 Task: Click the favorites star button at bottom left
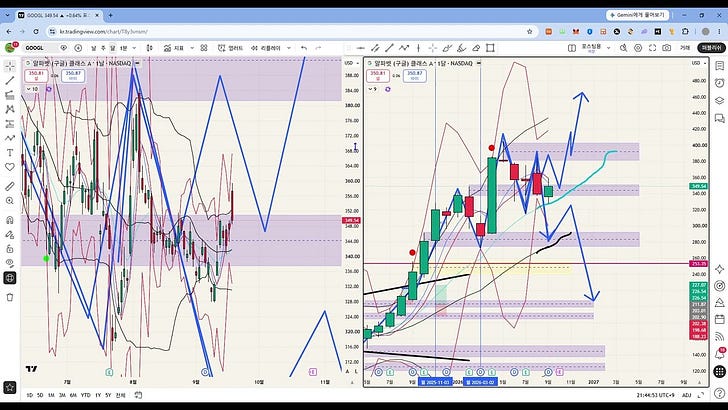pyautogui.click(x=10, y=387)
